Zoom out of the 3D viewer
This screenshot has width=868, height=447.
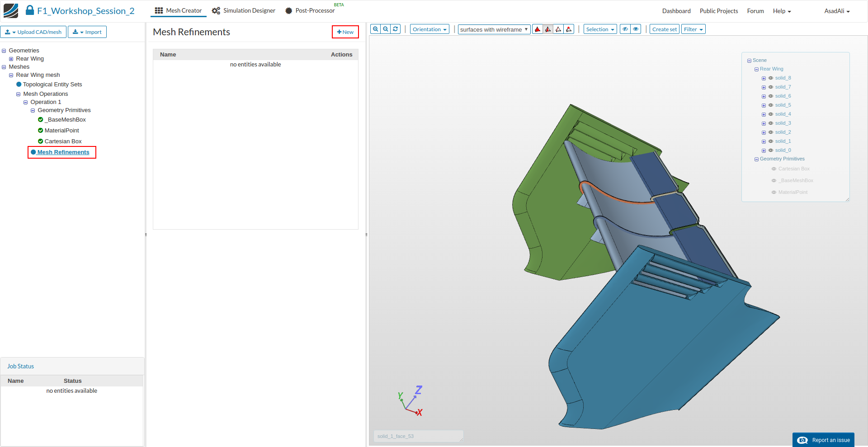point(386,29)
